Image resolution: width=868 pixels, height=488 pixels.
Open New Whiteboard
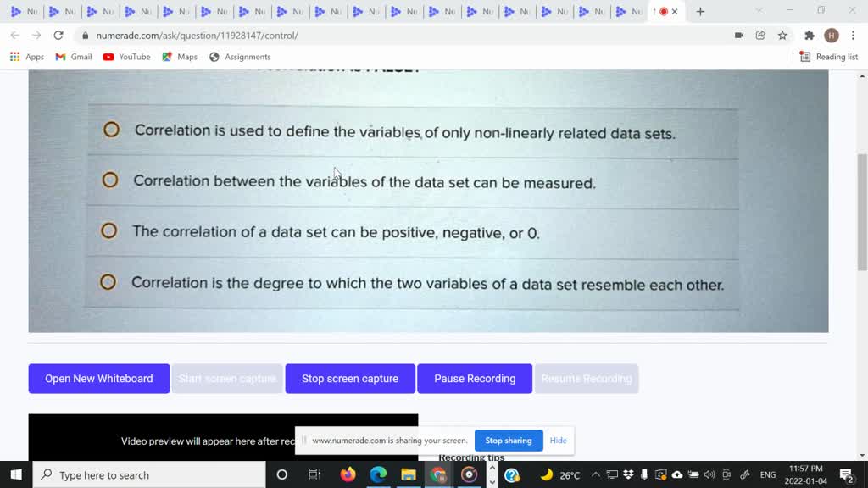tap(98, 379)
